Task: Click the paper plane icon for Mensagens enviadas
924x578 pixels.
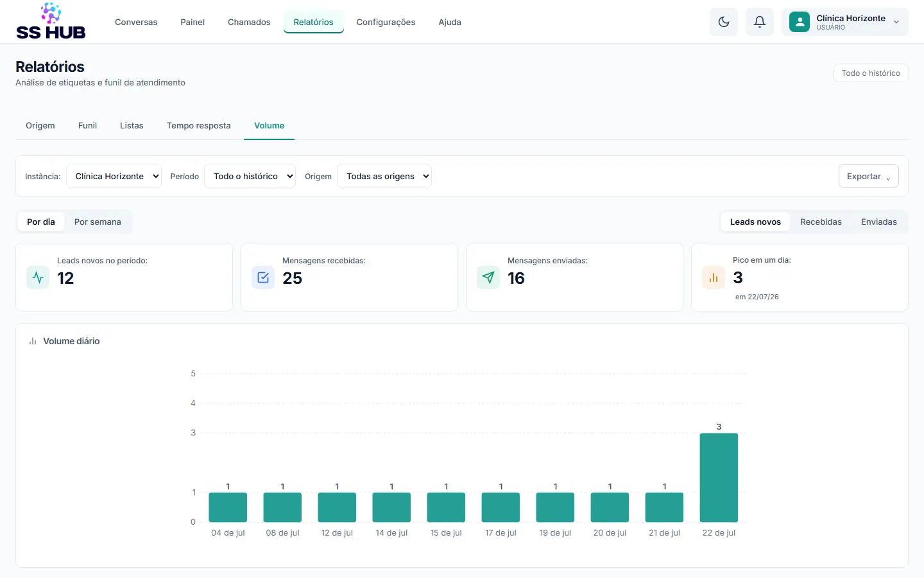Action: [488, 277]
